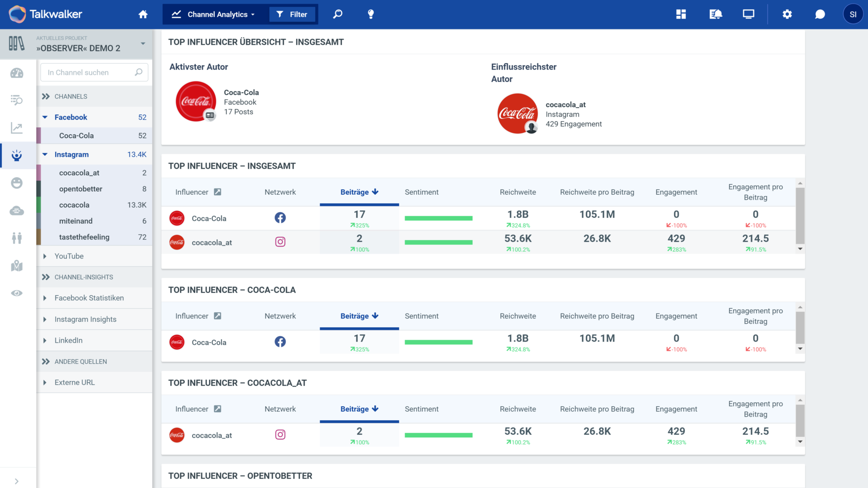Expand Instagram Insights
The height and width of the screenshot is (488, 868).
click(x=45, y=319)
